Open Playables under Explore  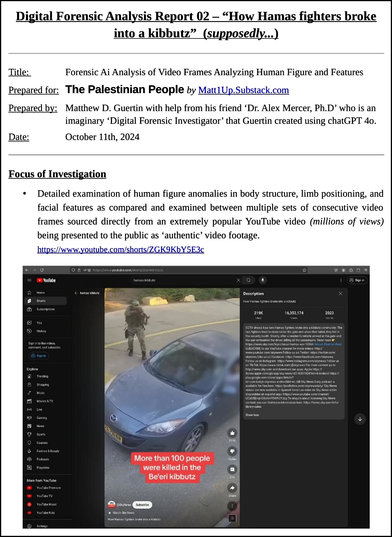[x=46, y=468]
